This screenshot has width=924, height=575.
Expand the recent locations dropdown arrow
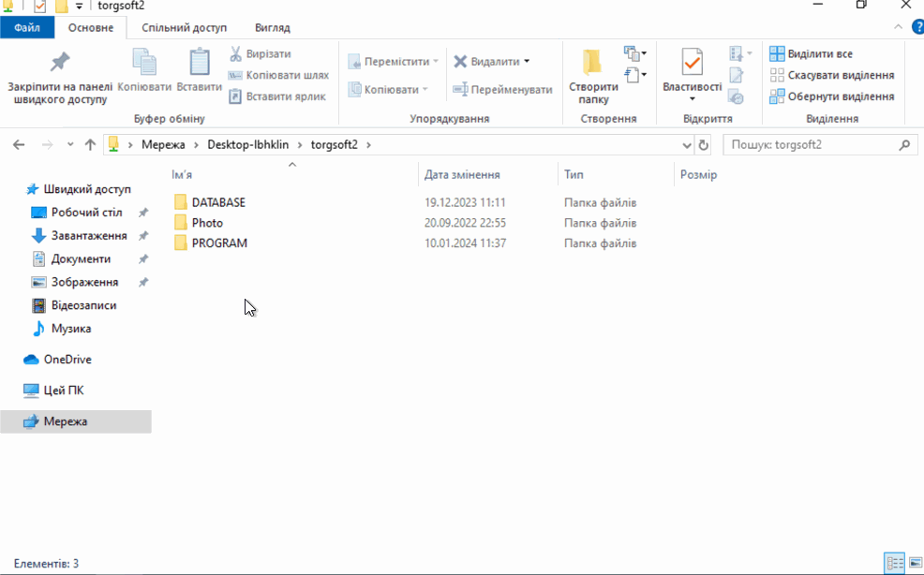70,145
